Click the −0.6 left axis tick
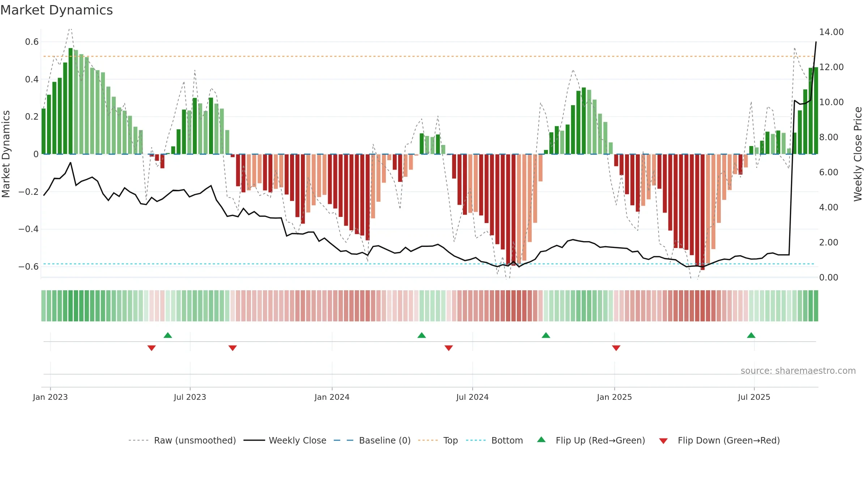This screenshot has width=868, height=488. pyautogui.click(x=29, y=266)
